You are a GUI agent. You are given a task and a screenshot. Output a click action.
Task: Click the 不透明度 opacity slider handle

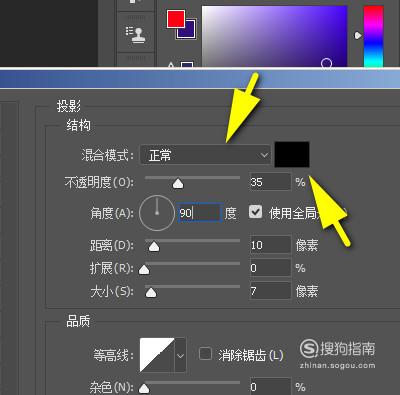[178, 183]
